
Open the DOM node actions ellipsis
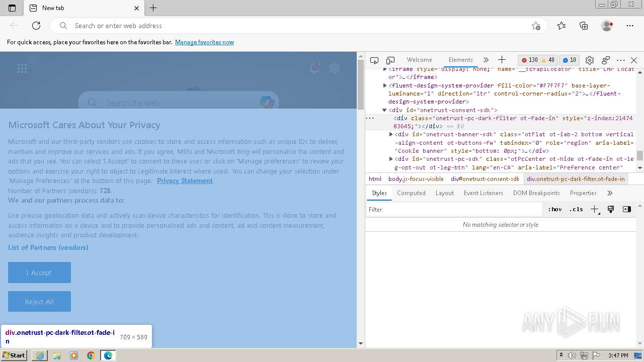pos(370,118)
